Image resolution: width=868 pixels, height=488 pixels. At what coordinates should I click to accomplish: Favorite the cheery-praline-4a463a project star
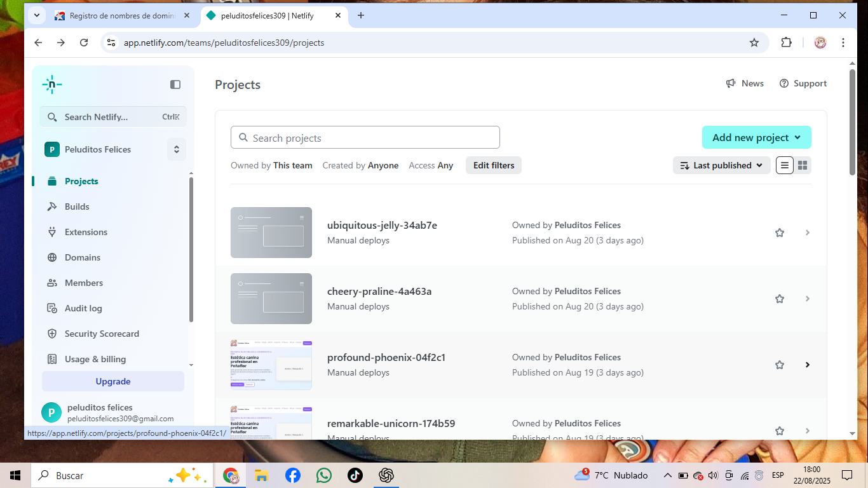(780, 299)
